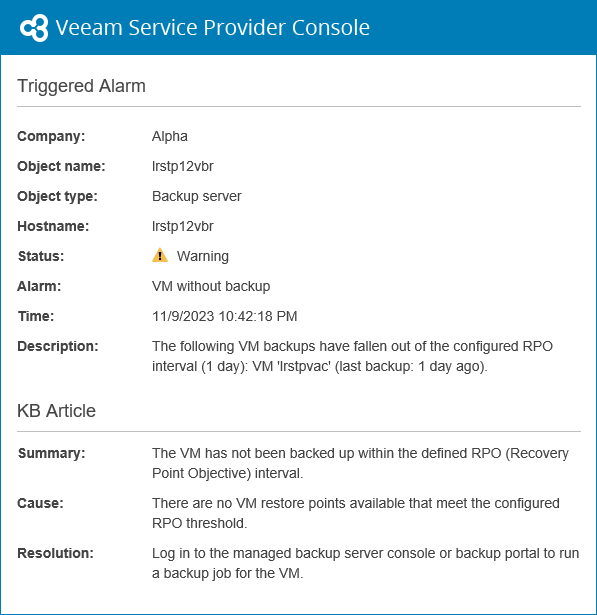Screen dimensions: 597x615
Task: Select the Triggered Alarm heading
Action: tap(82, 86)
